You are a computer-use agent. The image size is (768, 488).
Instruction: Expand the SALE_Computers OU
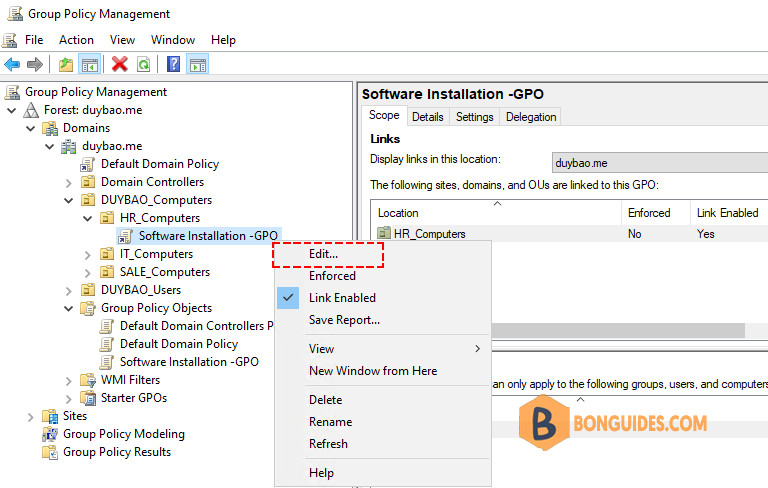point(88,273)
